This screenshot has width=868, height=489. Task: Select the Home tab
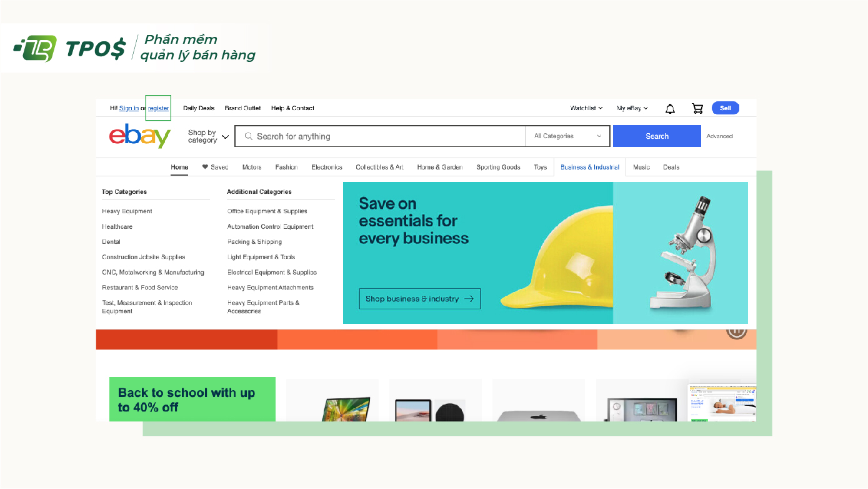pos(179,167)
